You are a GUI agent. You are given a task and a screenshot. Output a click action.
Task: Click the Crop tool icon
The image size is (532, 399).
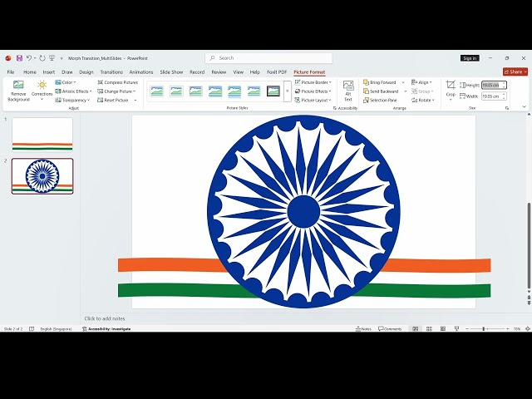[x=451, y=85]
